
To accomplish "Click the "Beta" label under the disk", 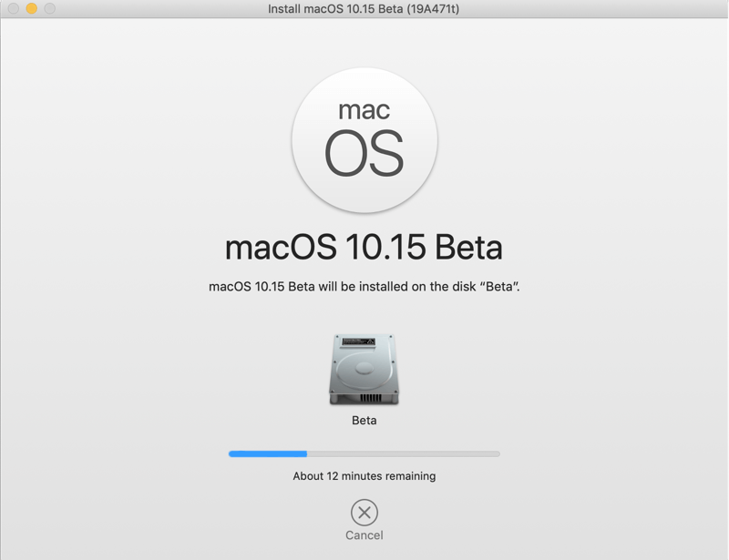I will (x=364, y=420).
